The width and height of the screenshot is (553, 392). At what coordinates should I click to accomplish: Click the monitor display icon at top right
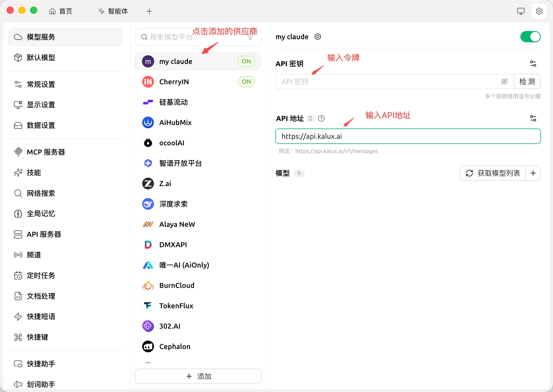click(521, 11)
